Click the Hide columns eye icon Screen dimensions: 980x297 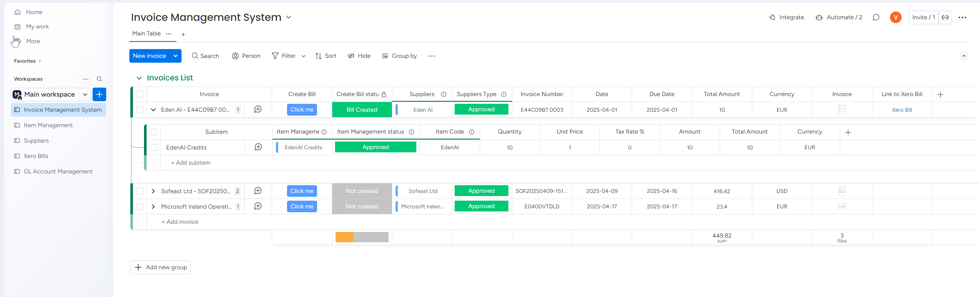click(351, 56)
